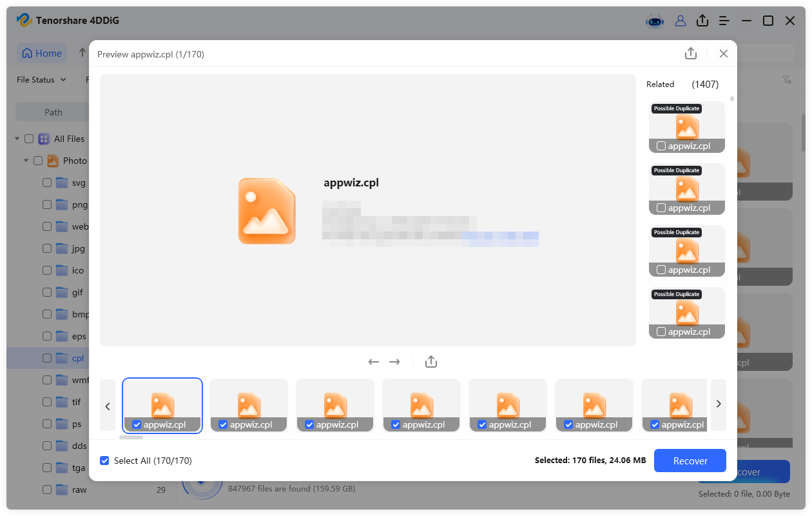Viewport: 812px width, 516px height.
Task: Go to the next preview file arrow
Action: tap(394, 362)
